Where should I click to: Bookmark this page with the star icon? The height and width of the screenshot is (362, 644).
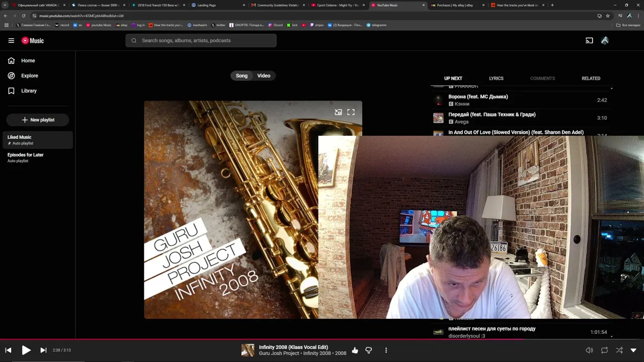608,16
